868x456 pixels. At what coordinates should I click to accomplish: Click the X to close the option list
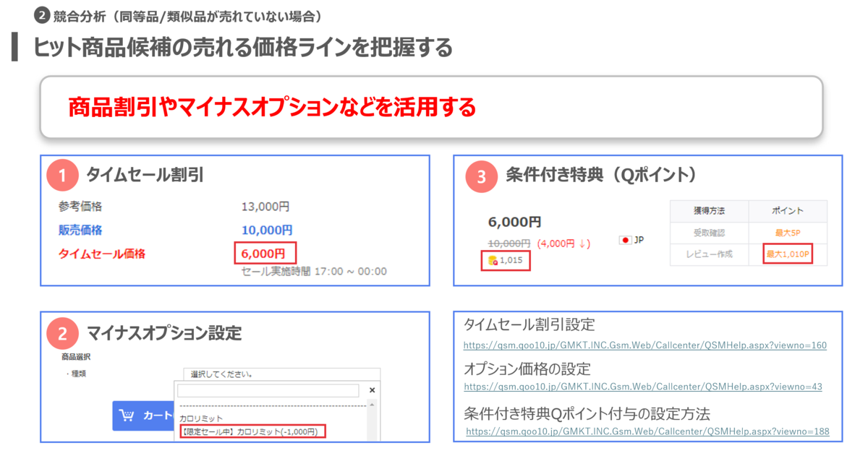tap(372, 391)
